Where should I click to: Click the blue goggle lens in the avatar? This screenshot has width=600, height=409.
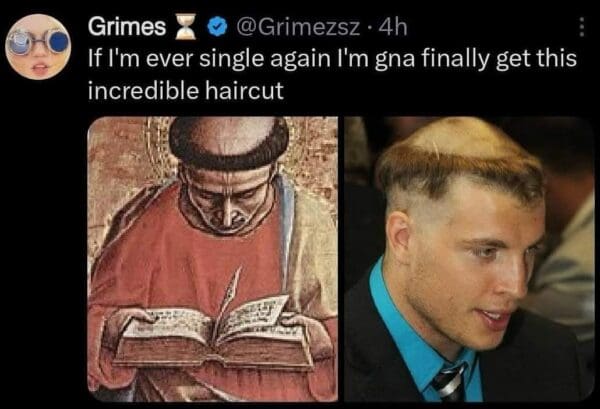coord(59,42)
